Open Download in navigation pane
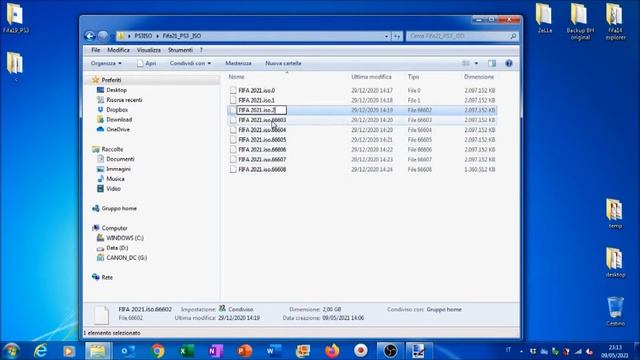Screen dimensions: 640x360 click(119, 119)
